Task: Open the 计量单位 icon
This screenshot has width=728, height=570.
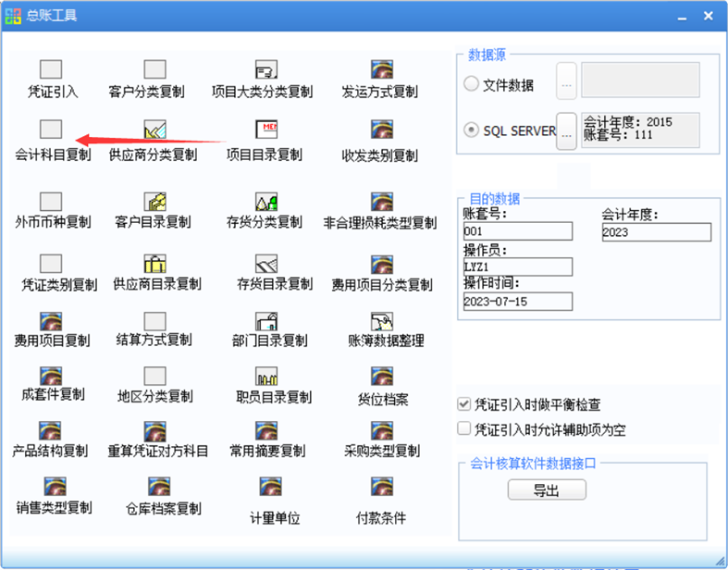Action: [271, 487]
